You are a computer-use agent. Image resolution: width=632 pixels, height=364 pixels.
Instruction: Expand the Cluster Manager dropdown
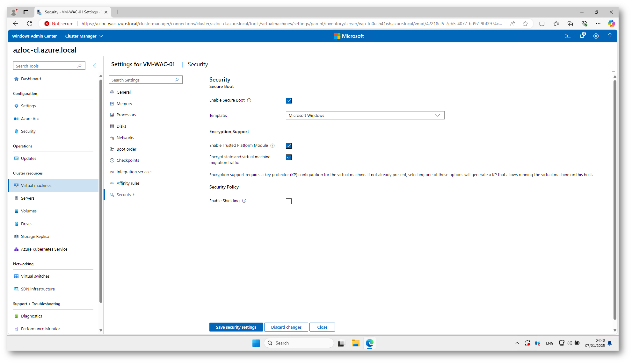tap(84, 36)
